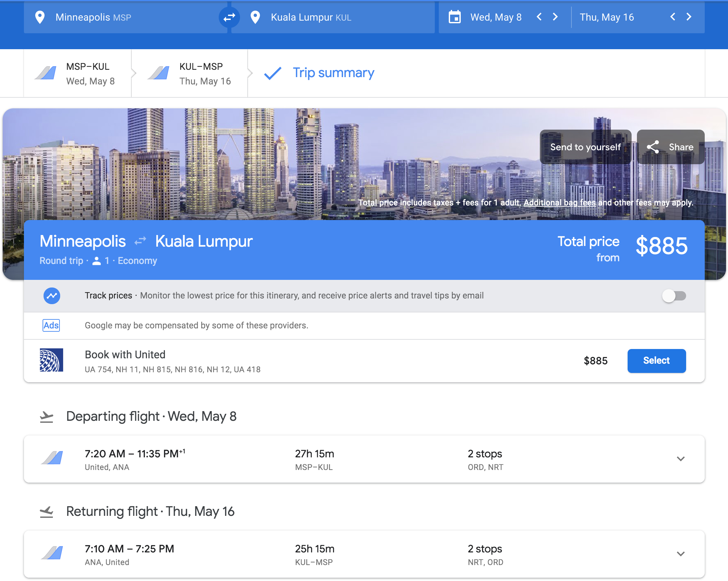Click the United Airlines logo
Viewport: 728px width, 581px height.
(51, 360)
